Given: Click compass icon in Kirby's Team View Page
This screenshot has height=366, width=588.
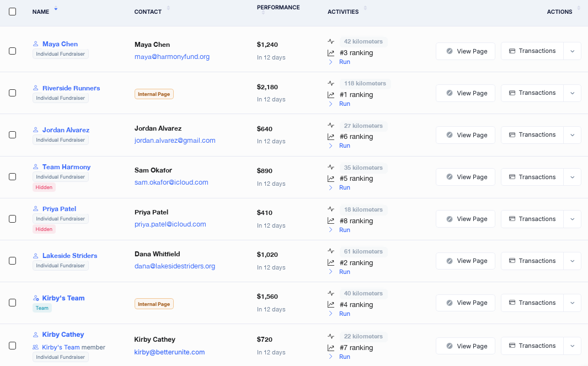Looking at the screenshot, I should pyautogui.click(x=449, y=303).
